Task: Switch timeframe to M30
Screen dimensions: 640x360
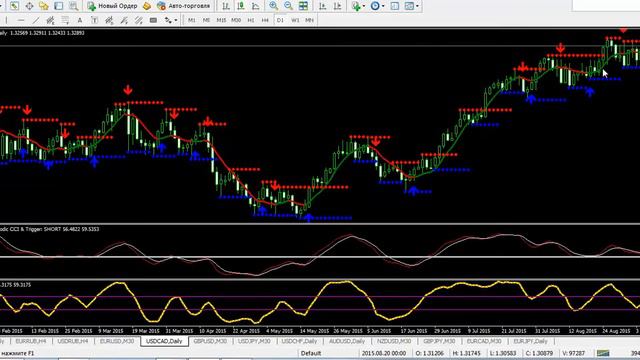Action: pos(236,20)
